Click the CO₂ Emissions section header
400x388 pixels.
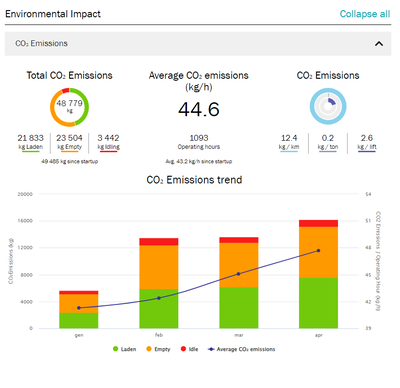pyautogui.click(x=198, y=44)
